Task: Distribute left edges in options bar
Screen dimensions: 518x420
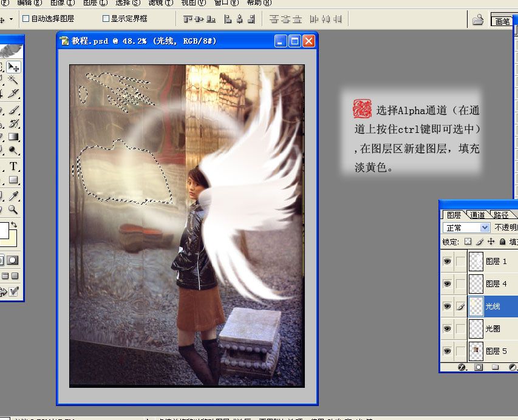Action: 314,19
